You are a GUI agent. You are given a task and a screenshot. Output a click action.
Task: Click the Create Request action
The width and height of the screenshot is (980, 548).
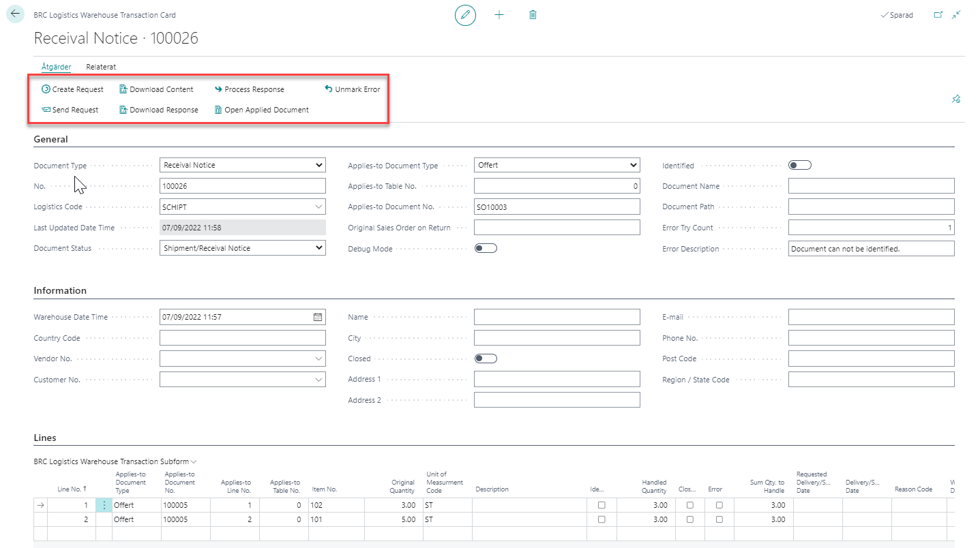[x=72, y=89]
